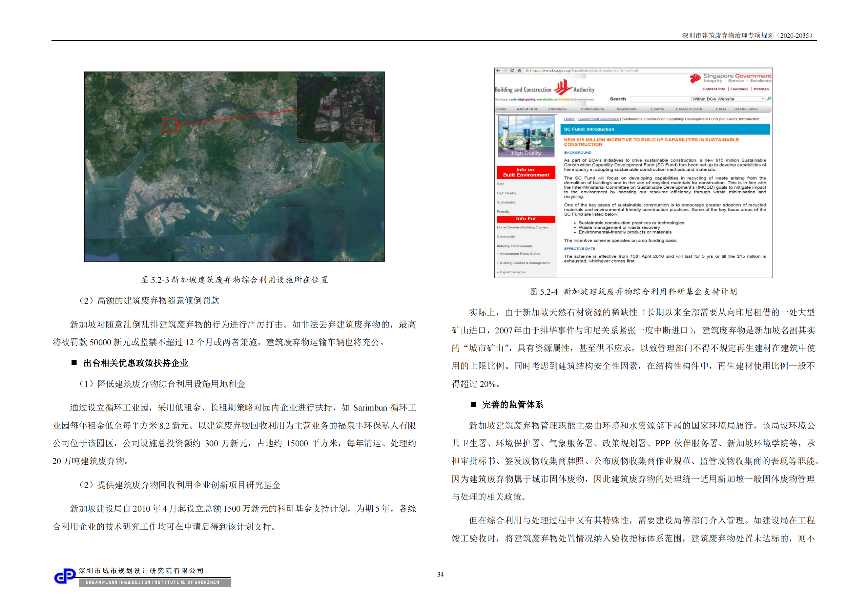Screen dimensions: 868x614
Task: Click Home Dwellers/Building Owners link
Action: pos(523,227)
